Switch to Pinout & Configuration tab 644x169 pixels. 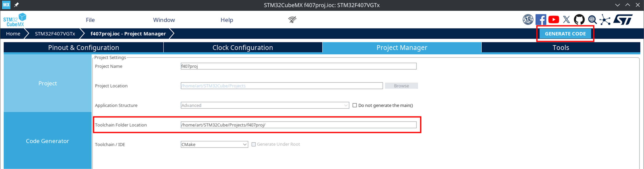pos(84,47)
